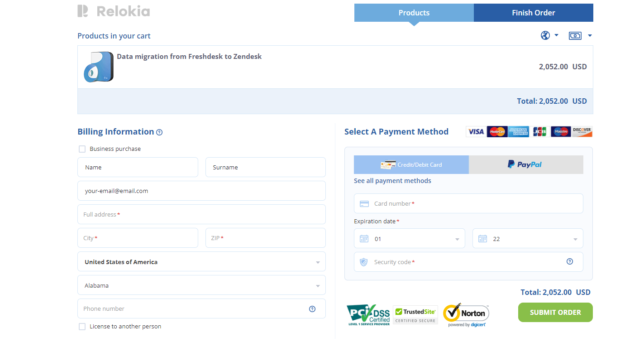Click the calendar icon in year field
This screenshot has height=347, width=644.
(482, 239)
